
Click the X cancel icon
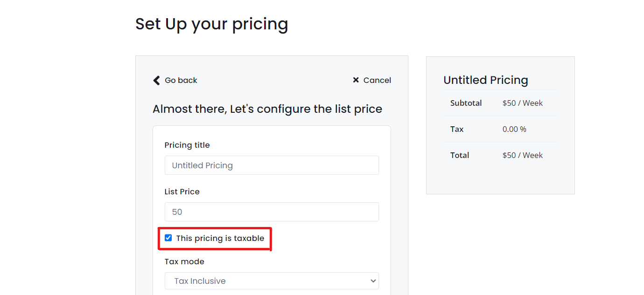pyautogui.click(x=355, y=80)
